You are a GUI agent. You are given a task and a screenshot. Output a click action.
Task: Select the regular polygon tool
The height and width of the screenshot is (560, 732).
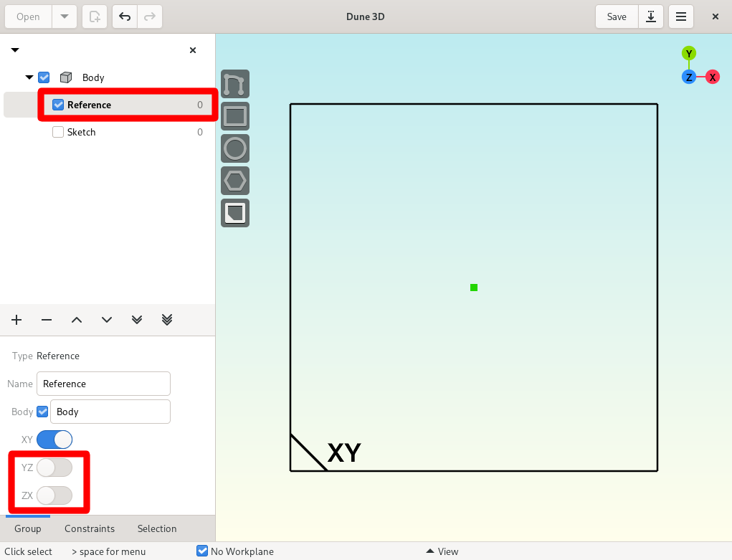pos(235,181)
